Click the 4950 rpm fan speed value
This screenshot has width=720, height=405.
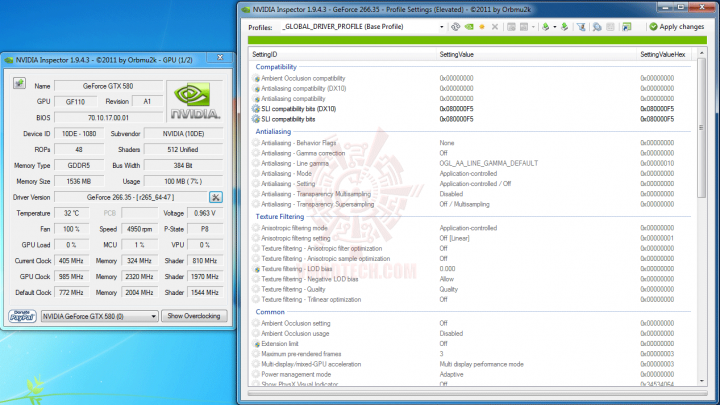coord(140,229)
